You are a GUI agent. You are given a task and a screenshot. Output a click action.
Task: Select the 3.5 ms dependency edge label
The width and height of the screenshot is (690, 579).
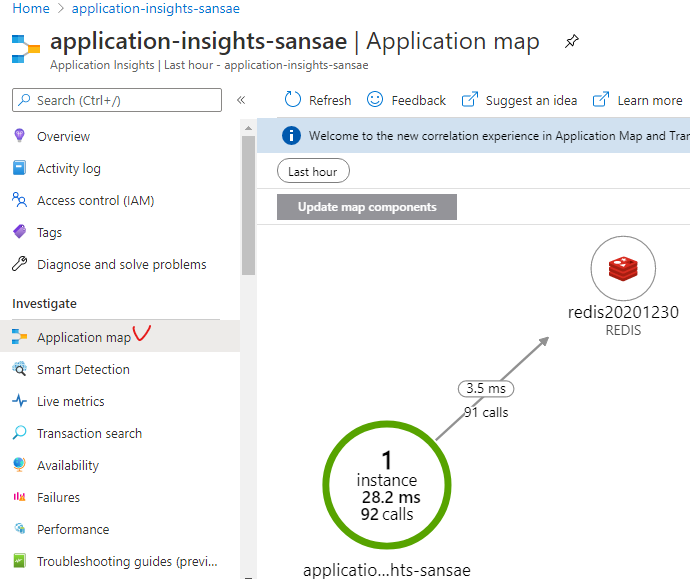[487, 388]
